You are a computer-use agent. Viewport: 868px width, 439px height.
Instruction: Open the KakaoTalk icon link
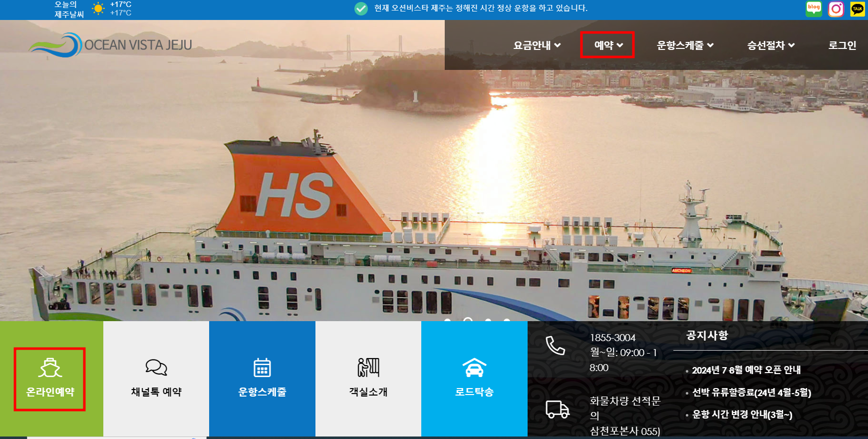858,9
